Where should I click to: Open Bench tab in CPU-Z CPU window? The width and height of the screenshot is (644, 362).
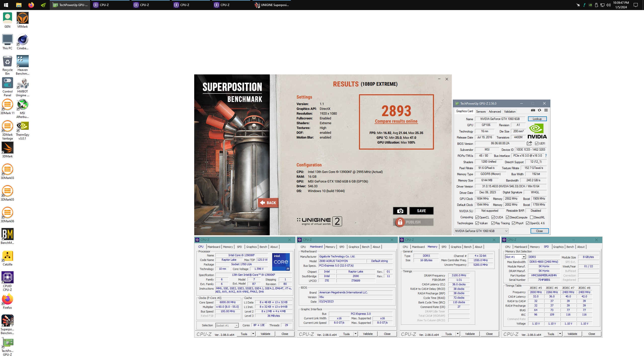click(263, 247)
